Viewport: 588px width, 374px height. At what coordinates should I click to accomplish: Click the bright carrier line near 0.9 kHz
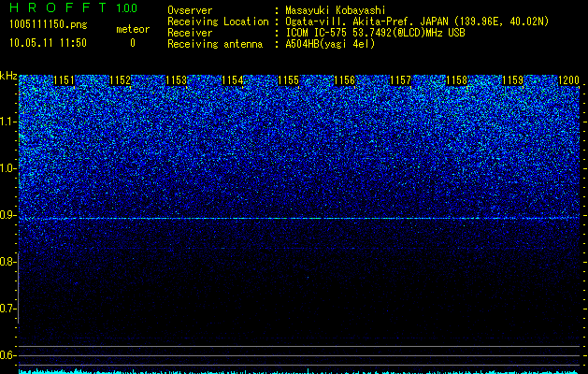[299, 218]
